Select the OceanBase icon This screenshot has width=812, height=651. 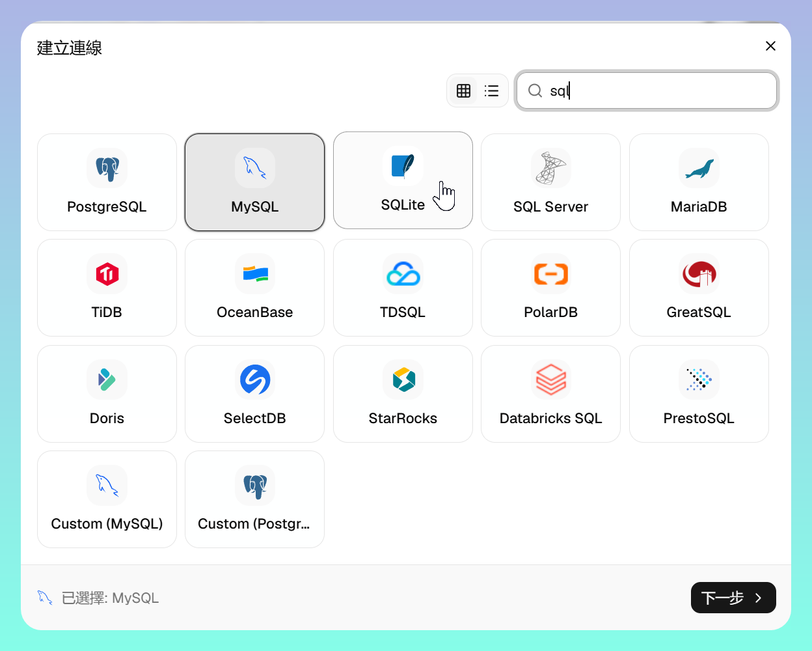[x=255, y=273]
